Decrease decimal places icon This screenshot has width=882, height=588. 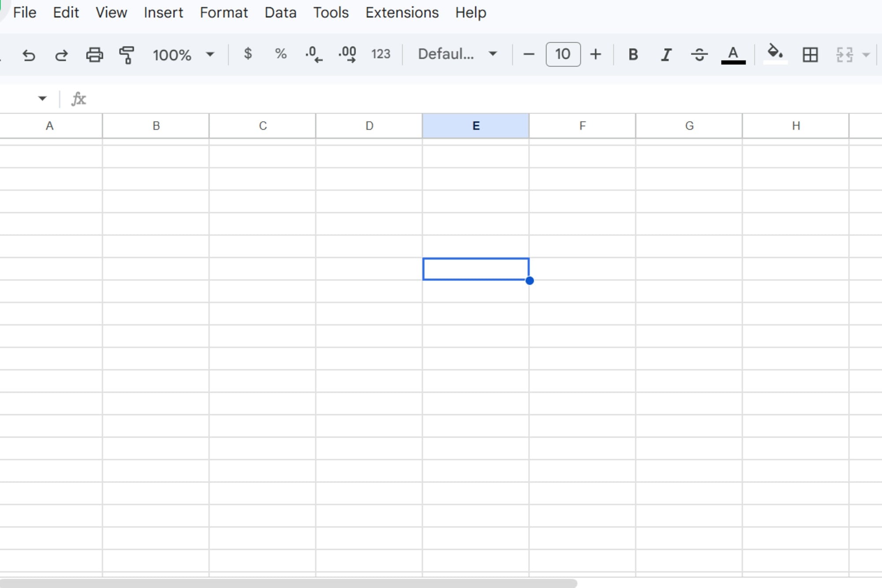click(314, 54)
